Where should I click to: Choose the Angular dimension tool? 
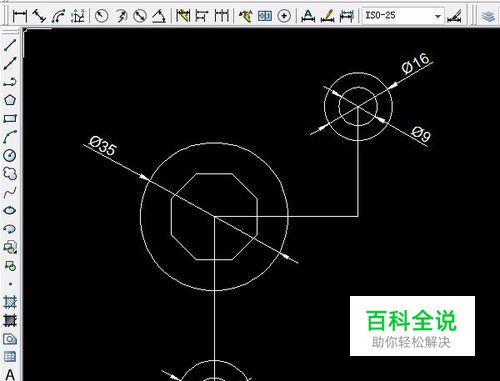click(159, 16)
